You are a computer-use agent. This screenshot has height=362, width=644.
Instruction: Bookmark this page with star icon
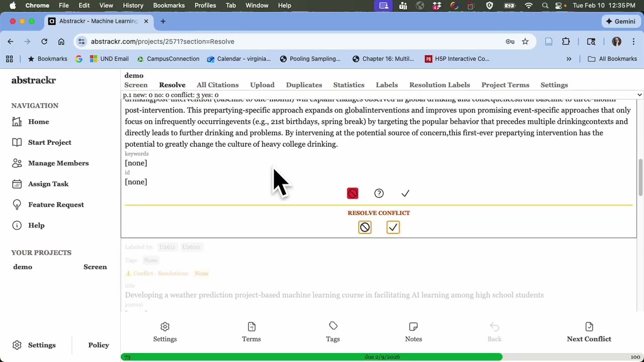pyautogui.click(x=525, y=42)
